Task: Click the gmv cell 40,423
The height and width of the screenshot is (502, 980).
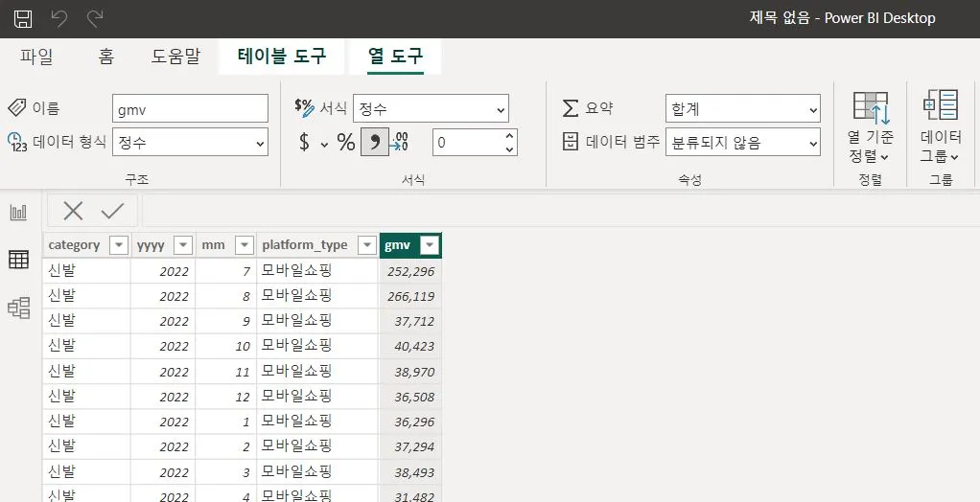Action: 410,346
